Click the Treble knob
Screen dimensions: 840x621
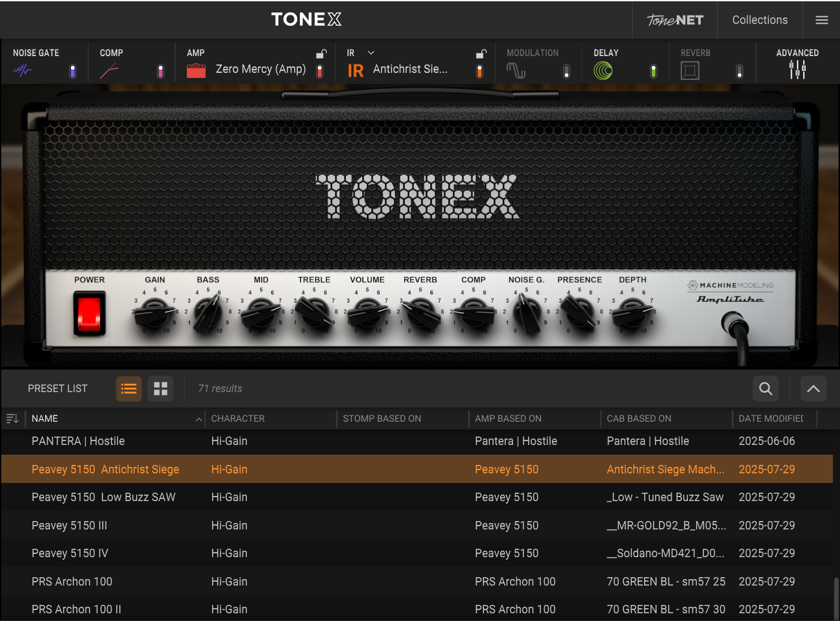click(314, 314)
